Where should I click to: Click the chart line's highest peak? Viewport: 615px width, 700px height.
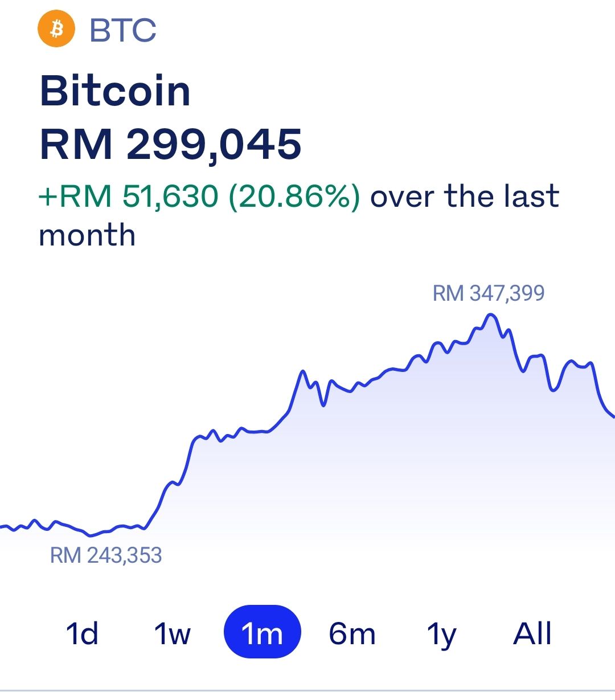pyautogui.click(x=490, y=315)
